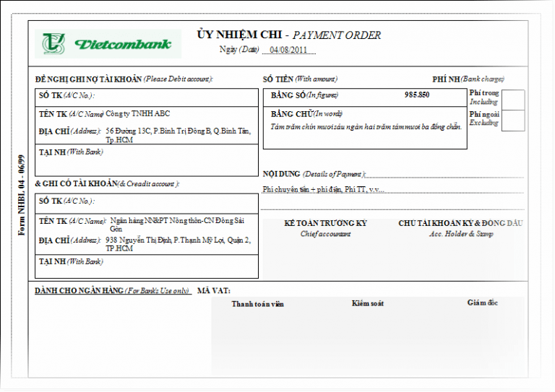The height and width of the screenshot is (392, 555).
Task: Click the Chủ tài khoản ký & đóng dấu area
Action: (460, 245)
